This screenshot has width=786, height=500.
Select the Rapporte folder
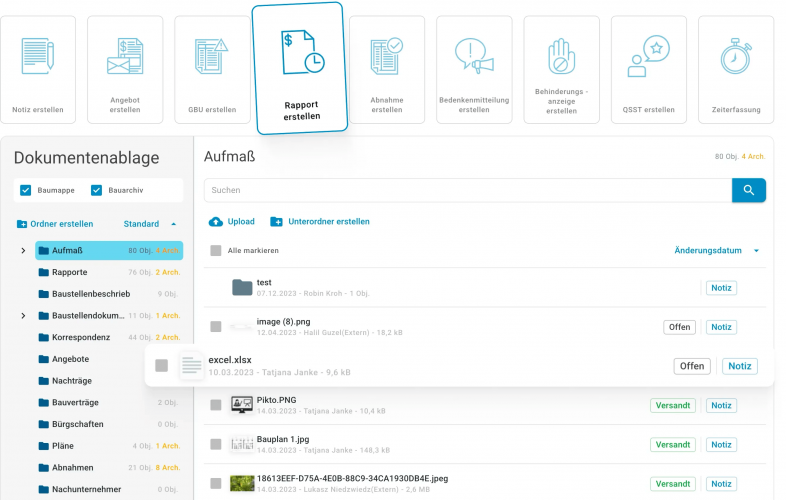tap(109, 272)
